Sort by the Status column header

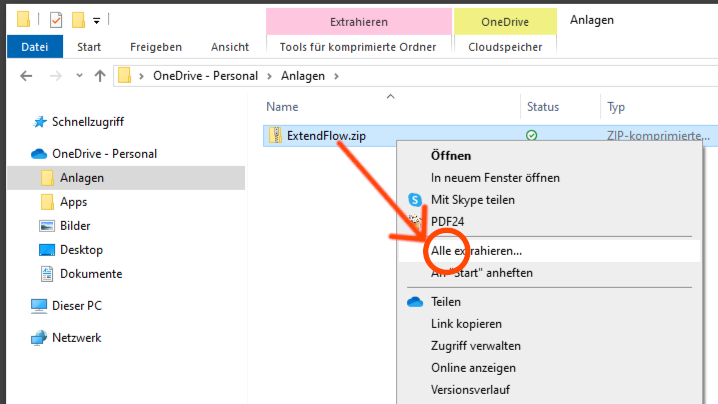tap(543, 107)
